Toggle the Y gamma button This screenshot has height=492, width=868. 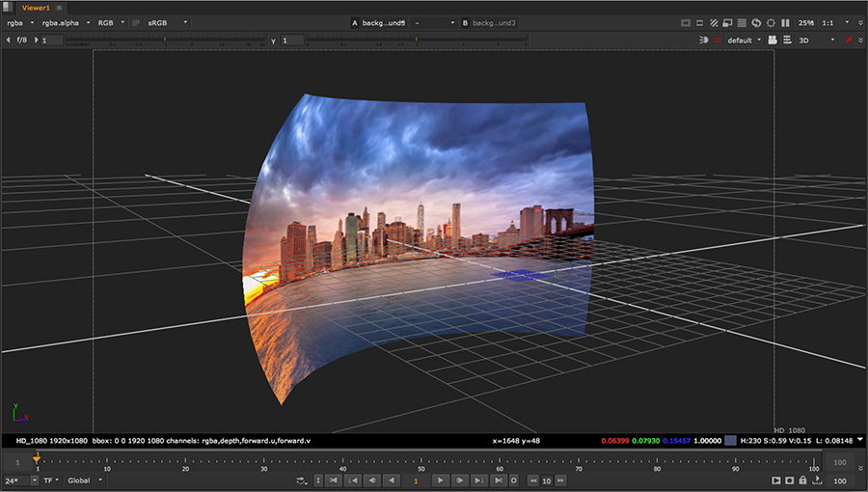274,41
